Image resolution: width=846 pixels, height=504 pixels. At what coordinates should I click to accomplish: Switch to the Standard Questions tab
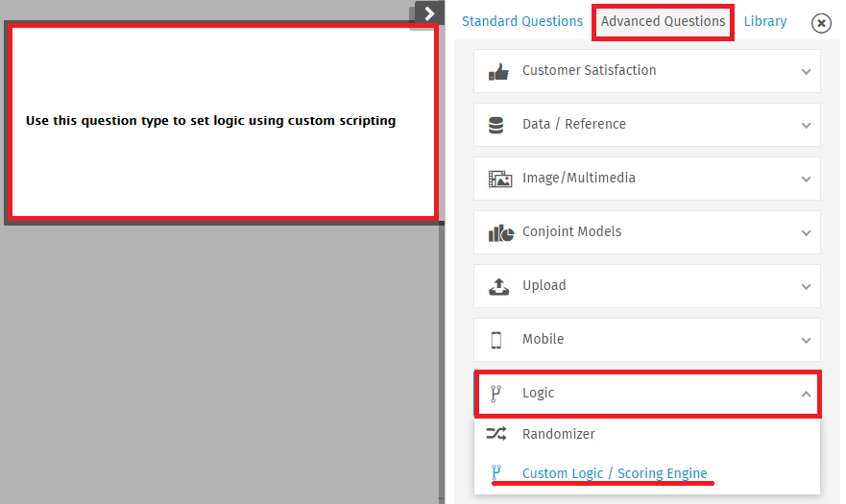521,21
